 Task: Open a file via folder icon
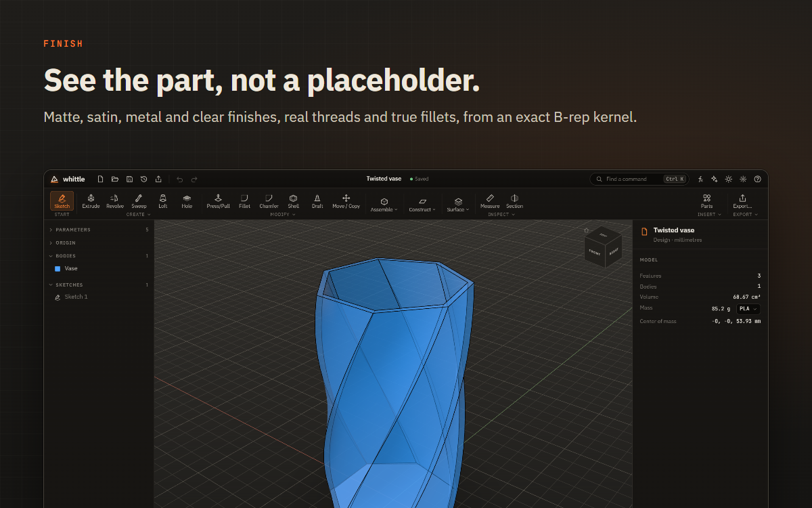click(x=115, y=179)
